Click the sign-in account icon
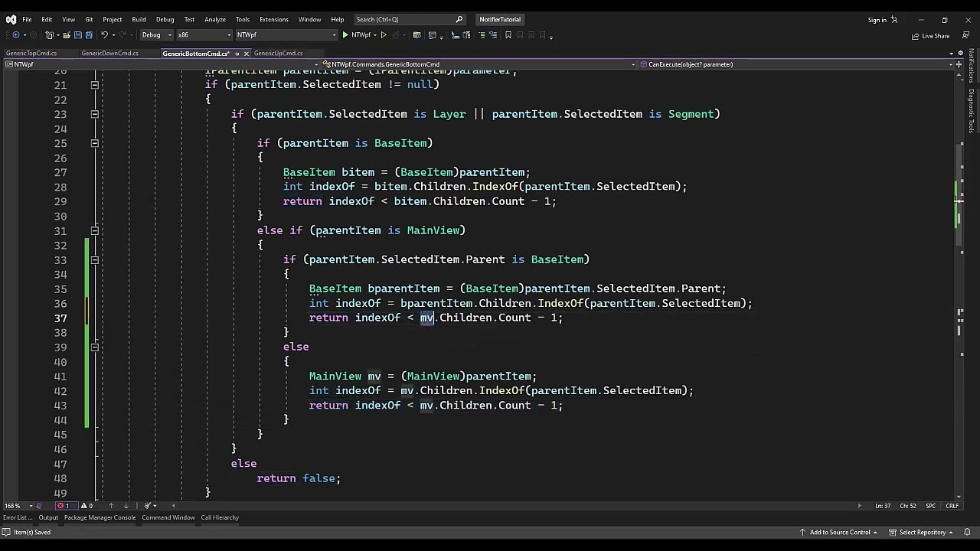This screenshot has height=551, width=980. click(893, 20)
